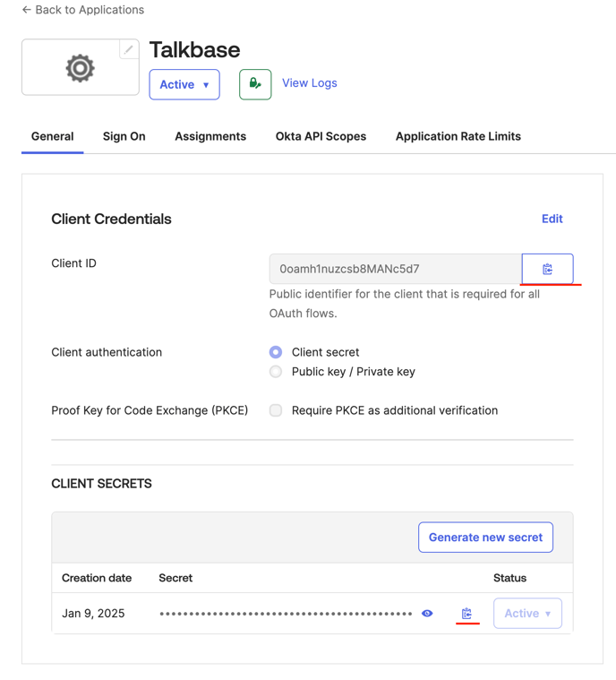Click the Talkbase application title
Image resolution: width=616 pixels, height=680 pixels.
click(194, 50)
